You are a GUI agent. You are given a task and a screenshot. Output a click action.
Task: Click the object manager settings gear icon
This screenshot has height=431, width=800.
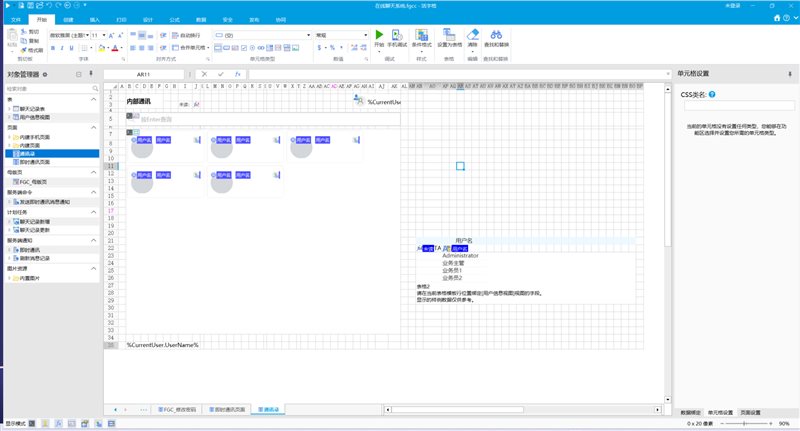tap(45, 74)
